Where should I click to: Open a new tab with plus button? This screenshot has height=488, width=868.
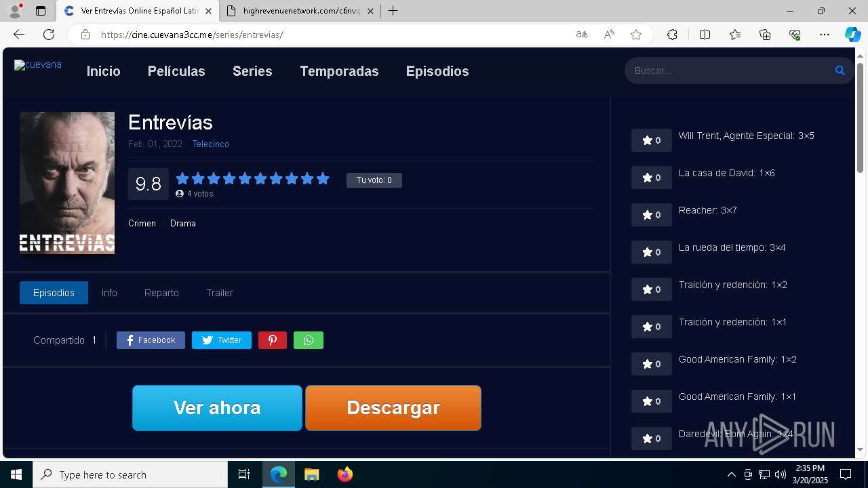pos(393,11)
